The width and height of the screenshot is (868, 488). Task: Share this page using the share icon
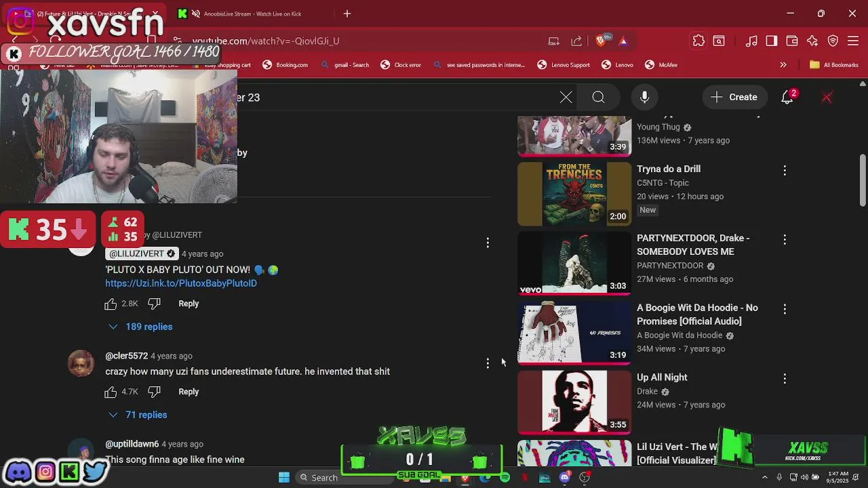tap(576, 41)
